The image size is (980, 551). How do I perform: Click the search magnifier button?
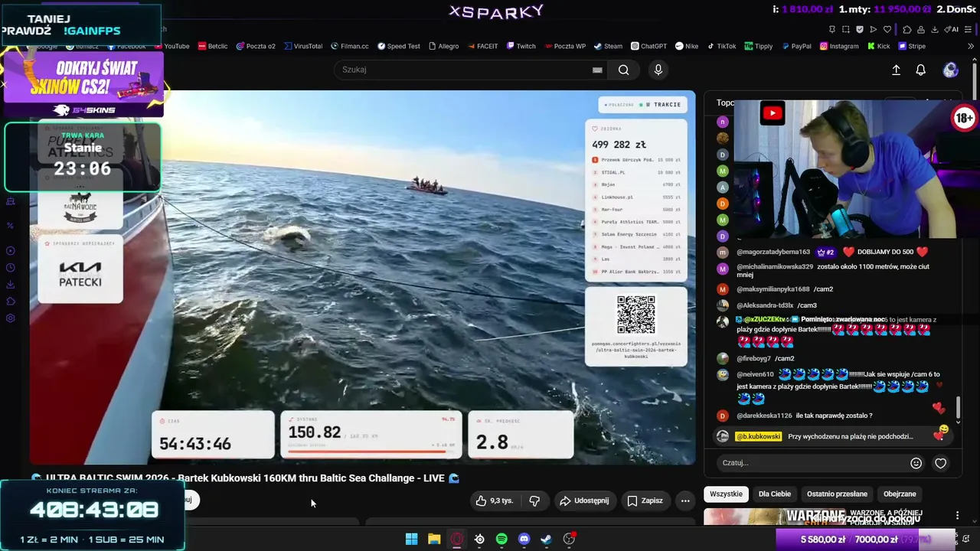(x=623, y=70)
